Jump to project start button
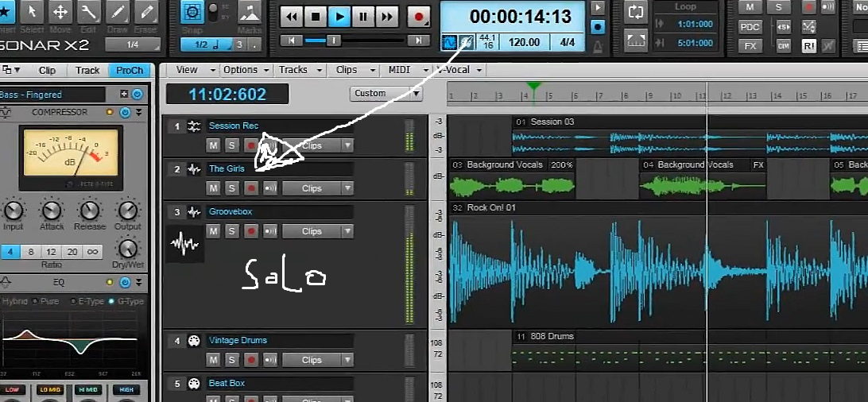Viewport: 868px width, 402px height. click(x=291, y=41)
